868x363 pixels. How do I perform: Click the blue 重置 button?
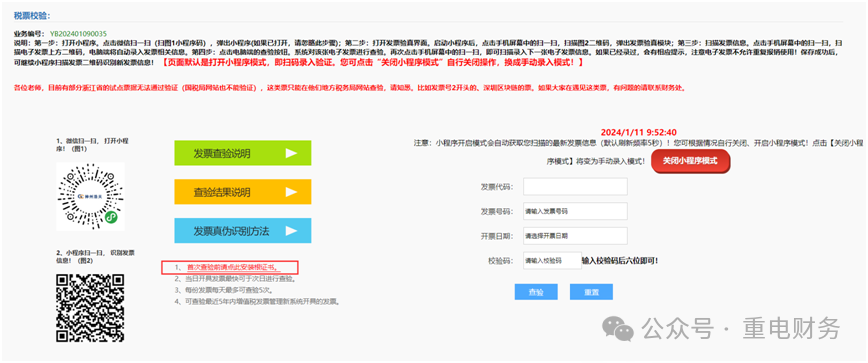click(591, 292)
